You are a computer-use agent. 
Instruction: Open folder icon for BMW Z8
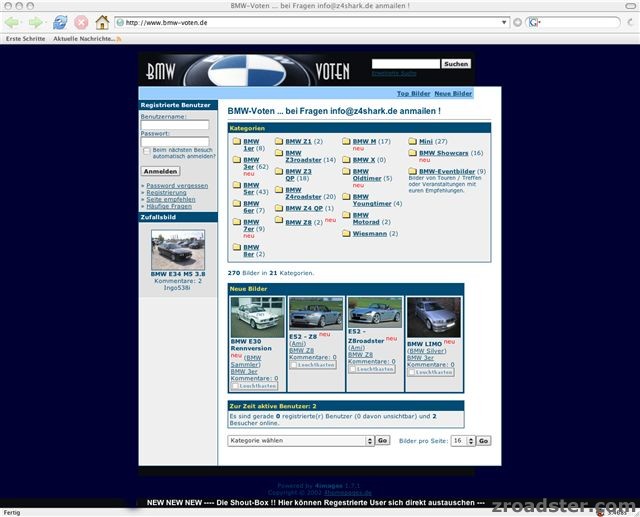pos(279,220)
